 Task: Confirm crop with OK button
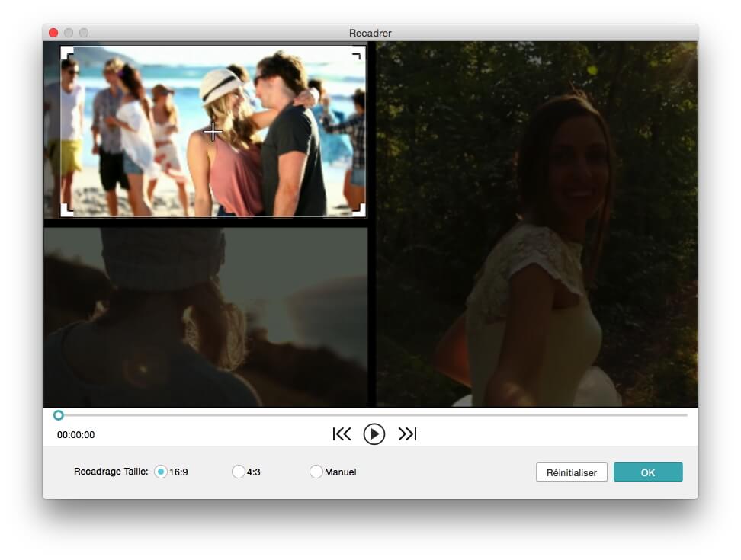point(648,472)
